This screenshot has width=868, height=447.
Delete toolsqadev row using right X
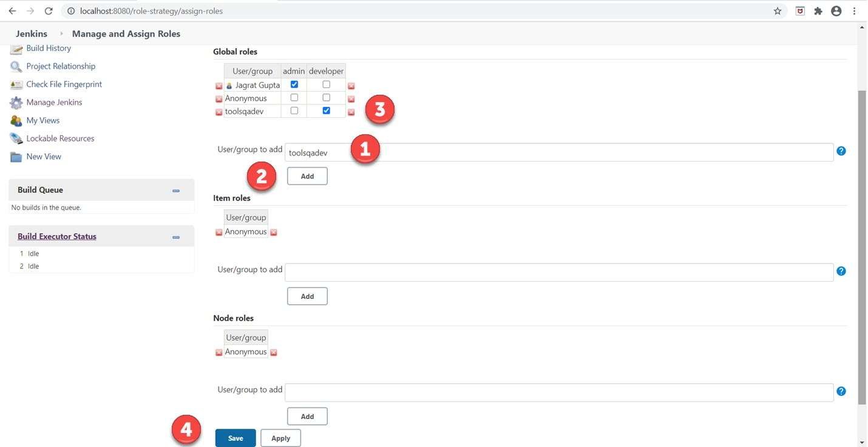coord(351,112)
